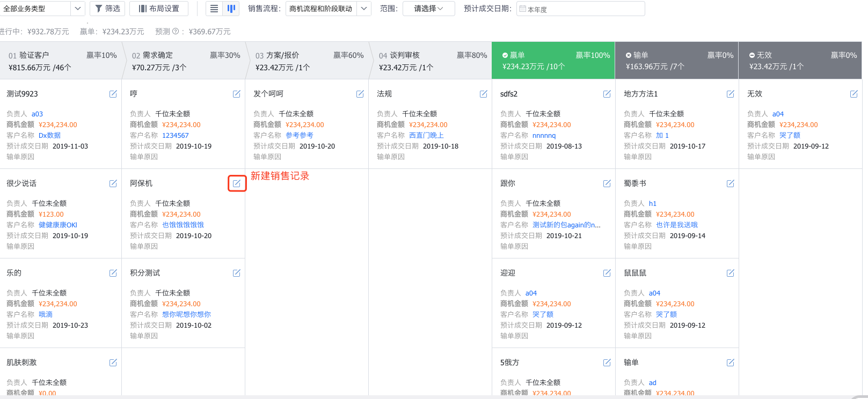868x399 pixels.
Task: Select the 输单 stage header
Action: click(677, 61)
